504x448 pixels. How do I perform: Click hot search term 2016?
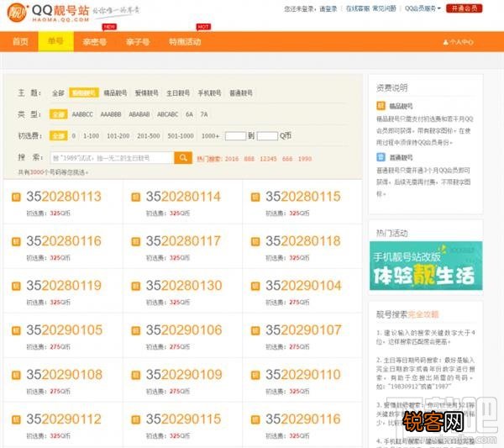pyautogui.click(x=232, y=159)
